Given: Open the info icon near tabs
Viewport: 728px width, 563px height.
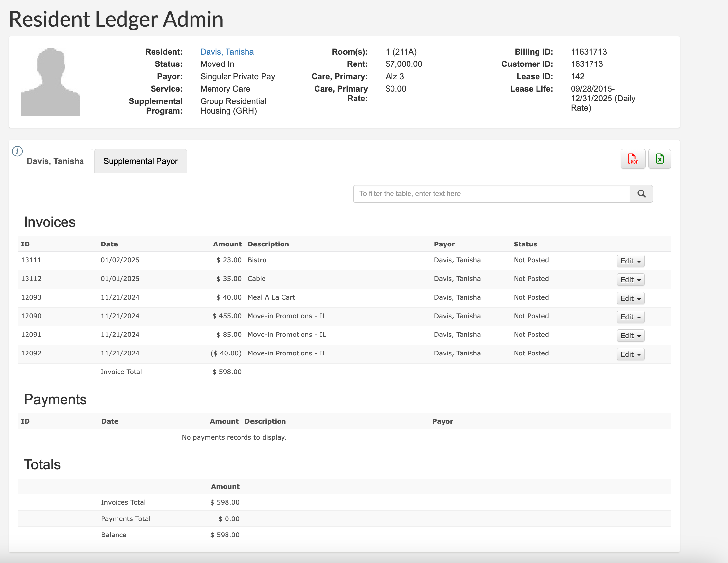Looking at the screenshot, I should click(x=17, y=151).
